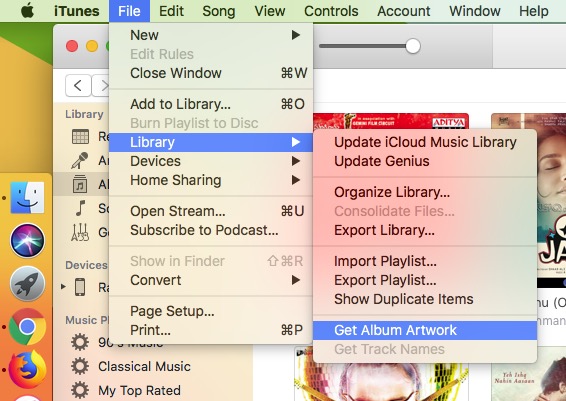Click the iTunes window close button

pyautogui.click(x=72, y=46)
